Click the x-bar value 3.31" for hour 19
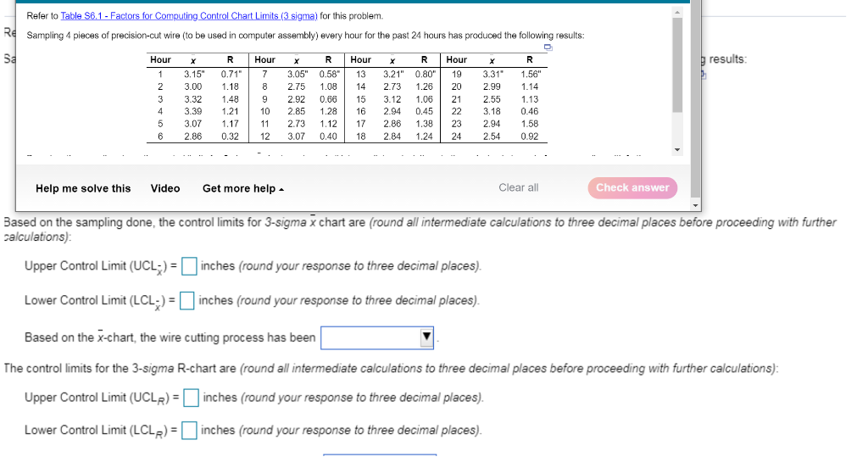The width and height of the screenshot is (868, 468). (492, 75)
